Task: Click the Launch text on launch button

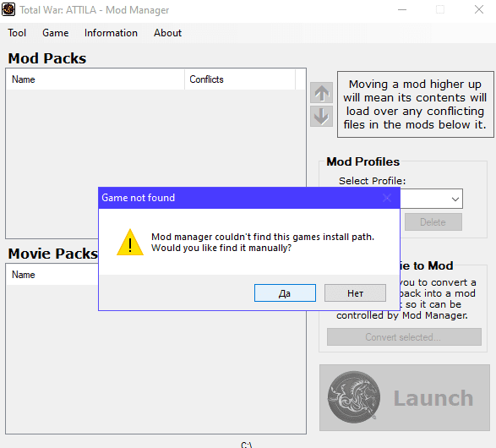Action: (x=433, y=397)
